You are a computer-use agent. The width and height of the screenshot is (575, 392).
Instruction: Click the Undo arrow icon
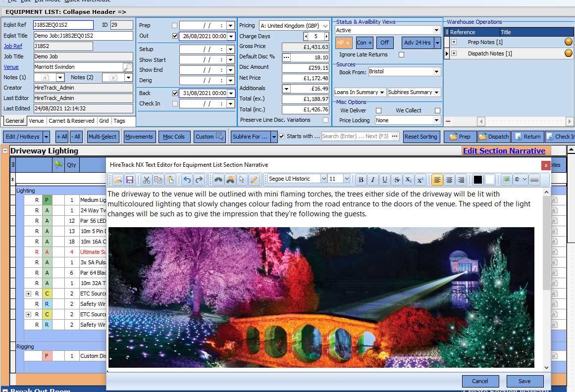187,180
